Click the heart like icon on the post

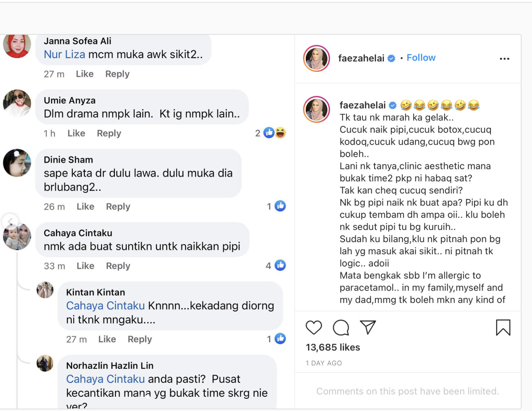(x=314, y=327)
